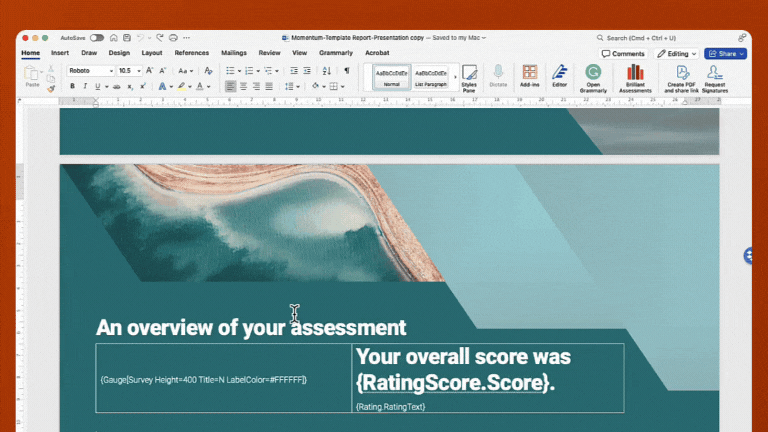Open the font color picker arrow
This screenshot has width=768, height=432.
208,86
